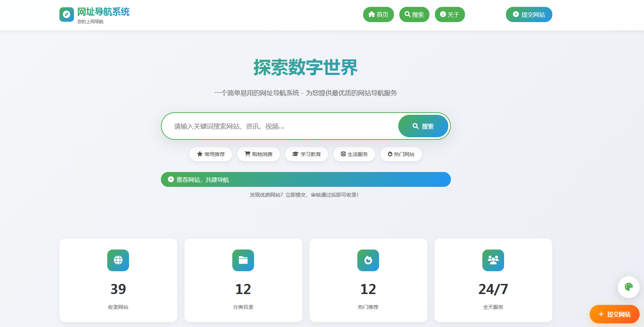Open the floating palette theme switcher
Image resolution: width=644 pixels, height=327 pixels.
point(629,287)
